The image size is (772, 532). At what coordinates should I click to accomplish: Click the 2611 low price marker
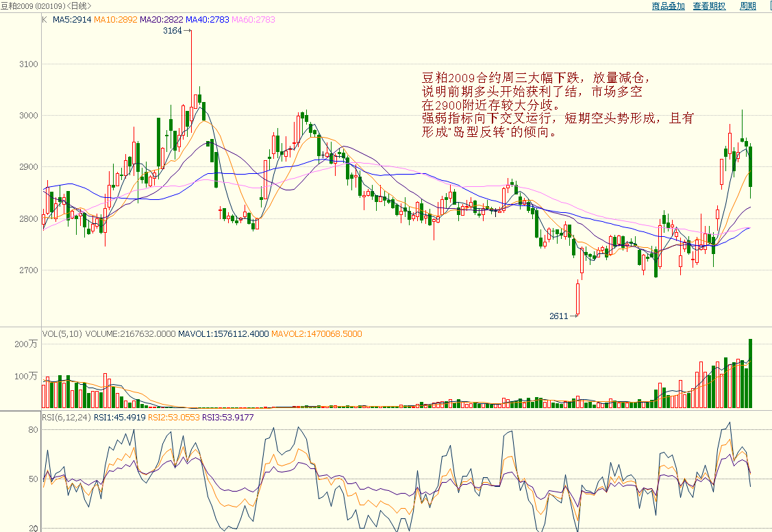click(558, 316)
